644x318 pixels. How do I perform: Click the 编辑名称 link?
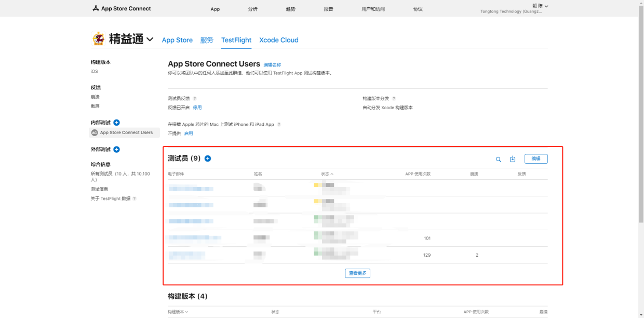[x=272, y=65]
